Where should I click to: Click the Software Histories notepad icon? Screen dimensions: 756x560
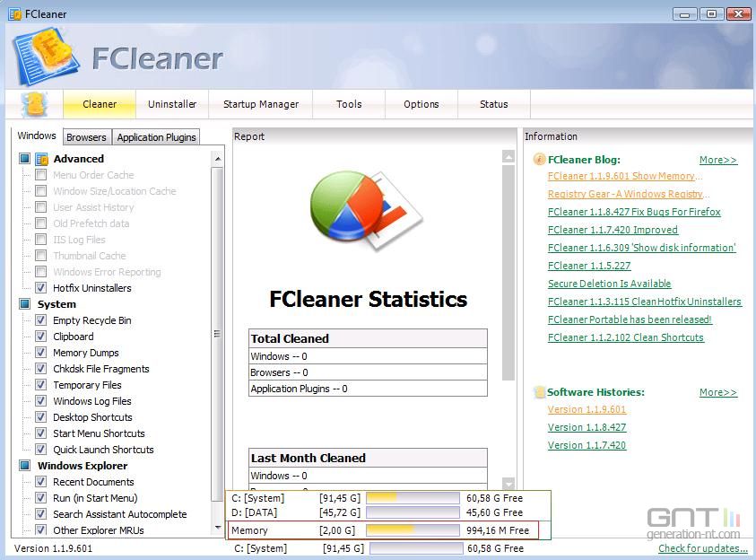539,392
